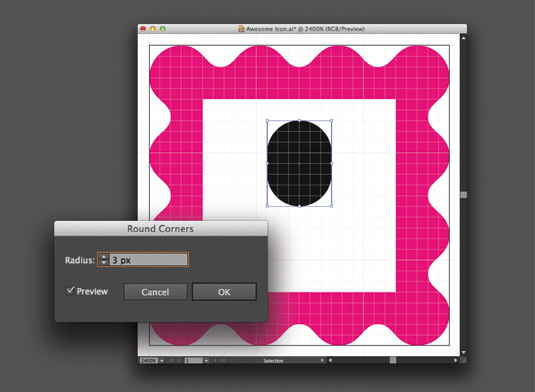Screen dimensions: 535x392
Task: Open the artboard number dropdown
Action: click(206, 361)
